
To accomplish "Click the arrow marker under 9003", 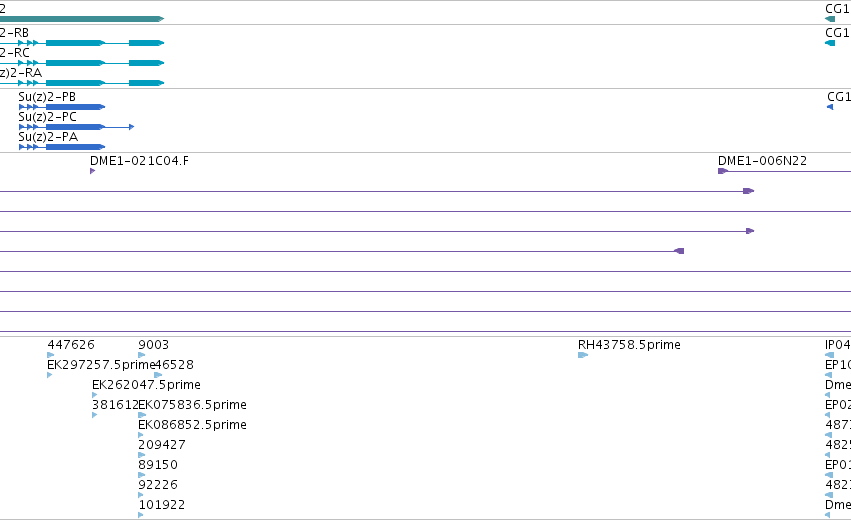I will pyautogui.click(x=142, y=355).
